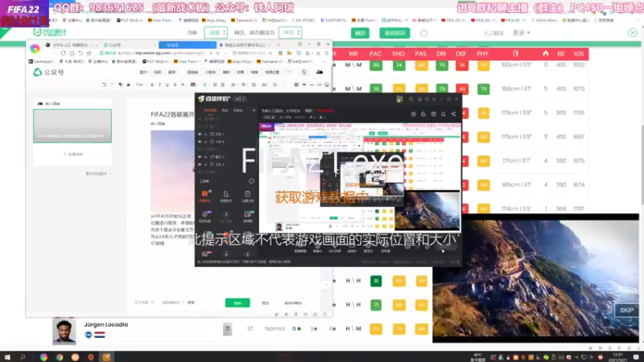
Task: Click the share icon in the streaming app header
Action: 453,114
